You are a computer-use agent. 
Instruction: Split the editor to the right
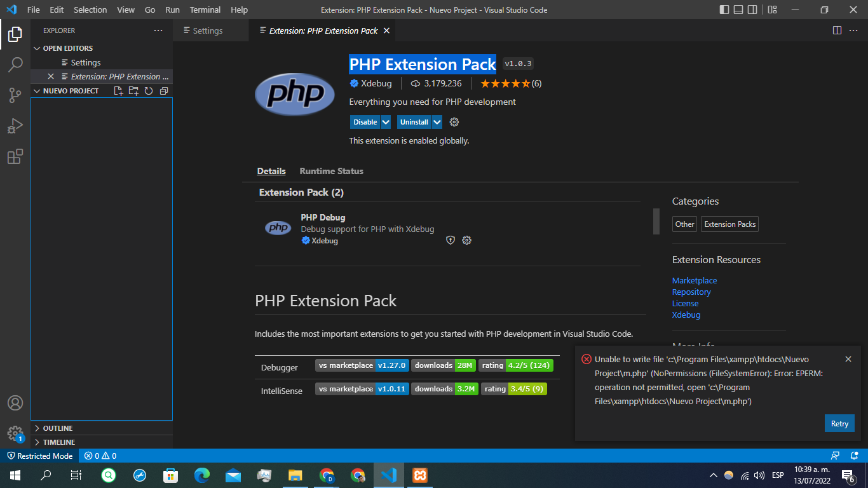click(837, 30)
